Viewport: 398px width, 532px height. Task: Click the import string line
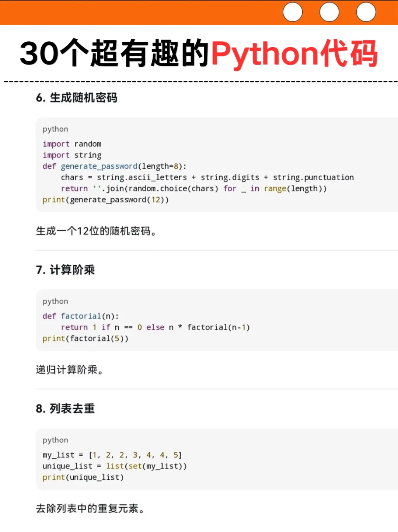click(72, 155)
